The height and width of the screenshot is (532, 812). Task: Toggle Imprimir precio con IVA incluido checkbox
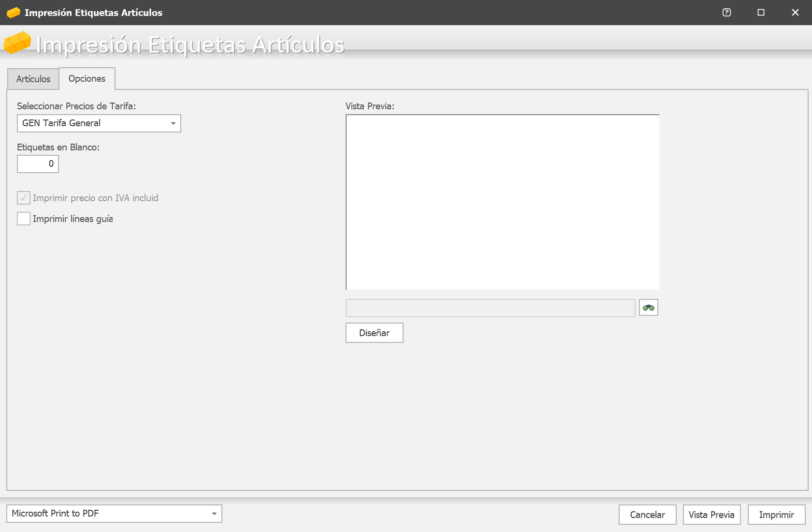(x=24, y=198)
